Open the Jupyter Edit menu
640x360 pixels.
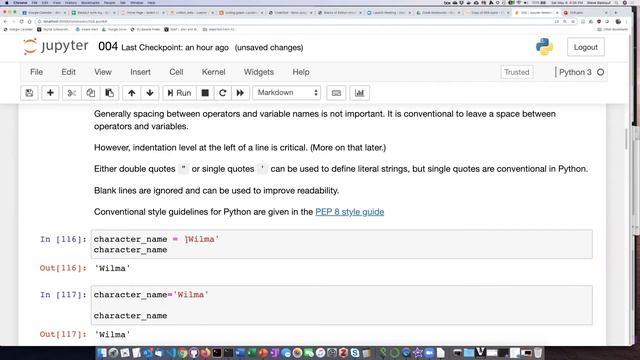[68, 72]
